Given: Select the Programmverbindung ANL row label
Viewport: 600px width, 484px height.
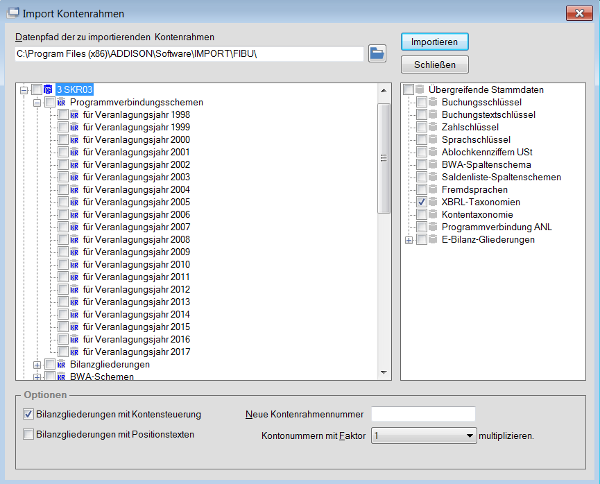Looking at the screenshot, I should coord(496,227).
